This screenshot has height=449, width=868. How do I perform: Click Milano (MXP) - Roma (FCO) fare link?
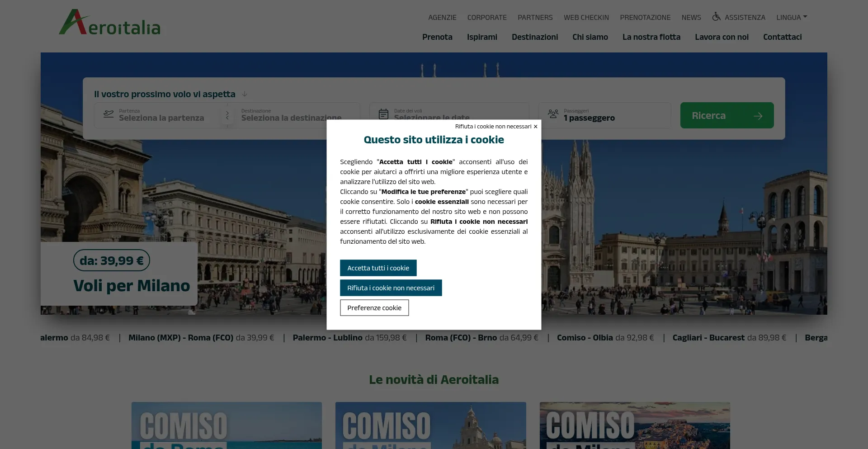click(201, 338)
